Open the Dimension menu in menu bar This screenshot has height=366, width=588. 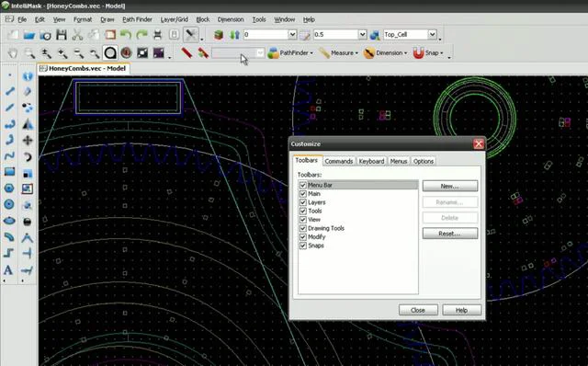(x=231, y=19)
